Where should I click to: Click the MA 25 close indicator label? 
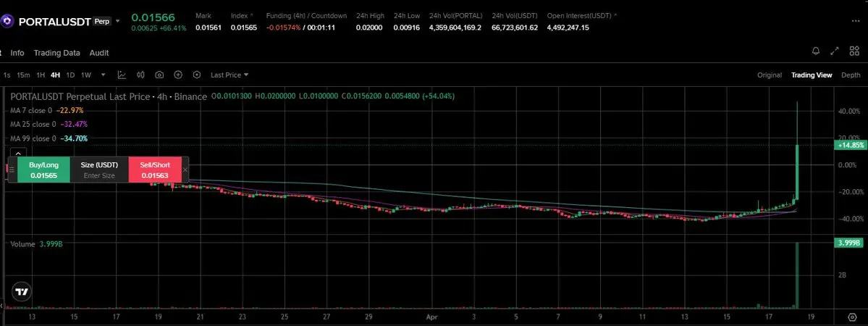tap(33, 124)
